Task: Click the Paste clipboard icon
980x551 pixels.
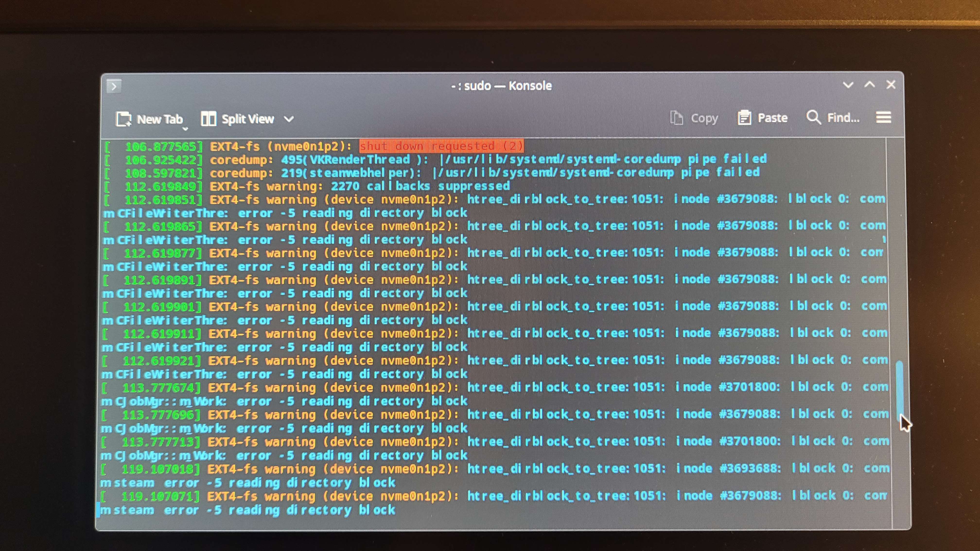Action: [x=744, y=118]
